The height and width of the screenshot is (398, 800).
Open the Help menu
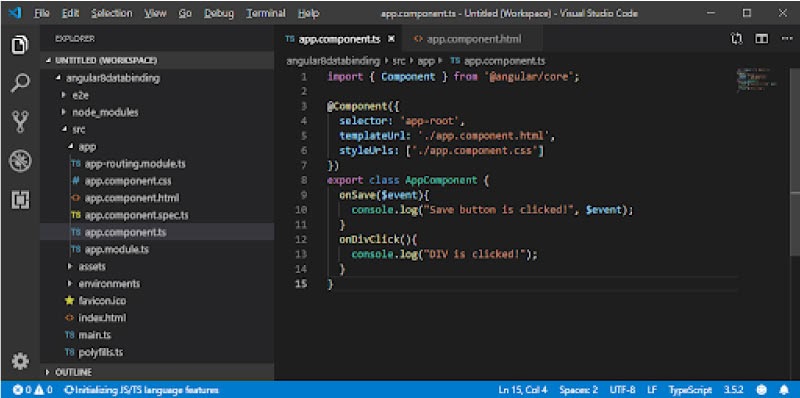tap(308, 13)
